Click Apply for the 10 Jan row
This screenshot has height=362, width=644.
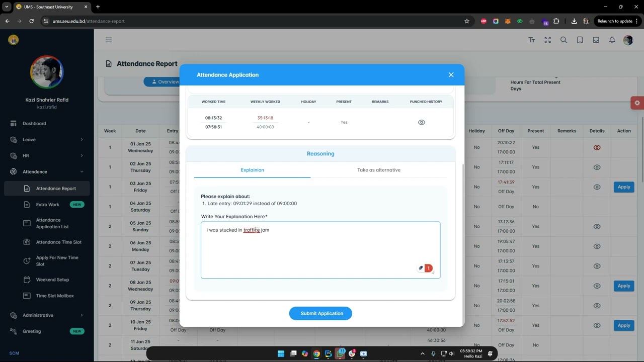tap(624, 325)
